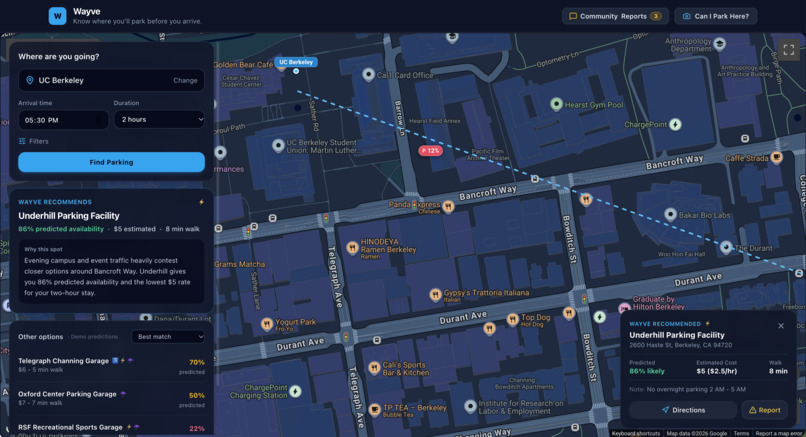This screenshot has width=806, height=437.
Task: Open the Best match sort dropdown
Action: (x=168, y=336)
